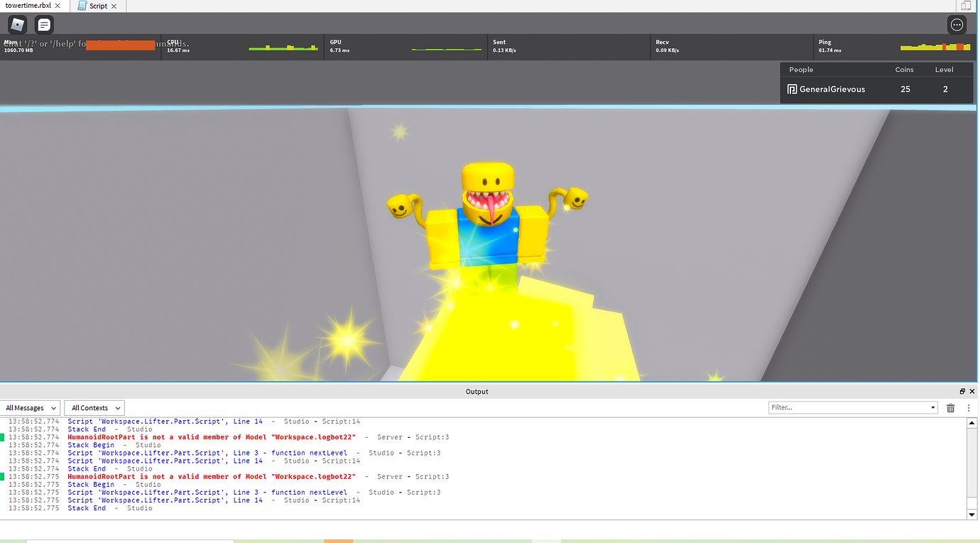The image size is (980, 543).
Task: Switch to the Script tab
Action: click(x=98, y=6)
